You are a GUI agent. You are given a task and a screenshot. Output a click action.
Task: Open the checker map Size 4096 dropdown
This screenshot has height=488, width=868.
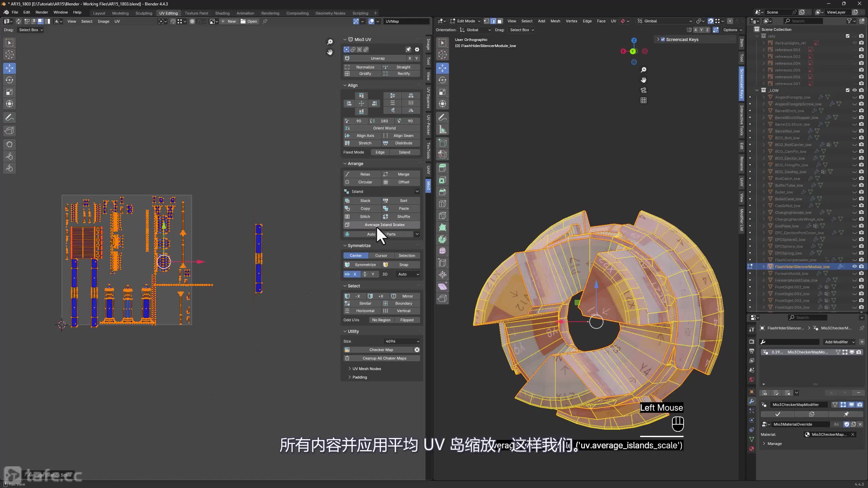pyautogui.click(x=402, y=341)
